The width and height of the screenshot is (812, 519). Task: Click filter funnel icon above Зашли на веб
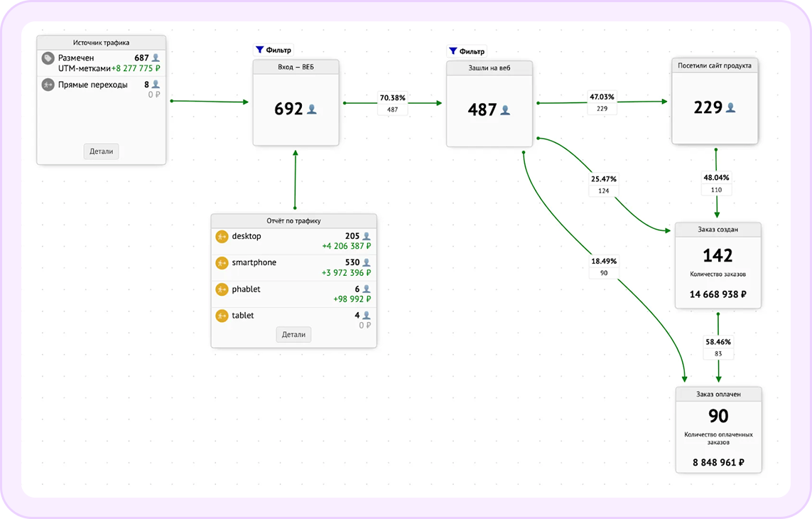pyautogui.click(x=453, y=51)
